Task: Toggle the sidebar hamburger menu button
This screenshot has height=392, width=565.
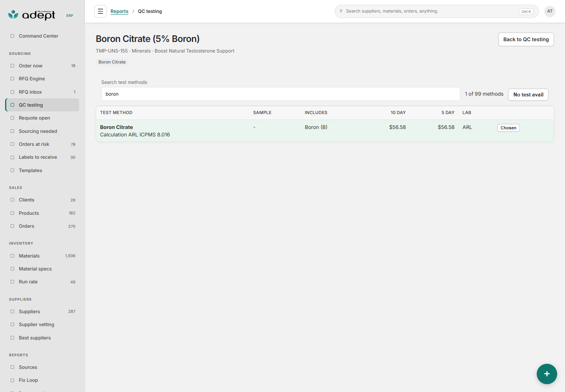Action: 100,11
